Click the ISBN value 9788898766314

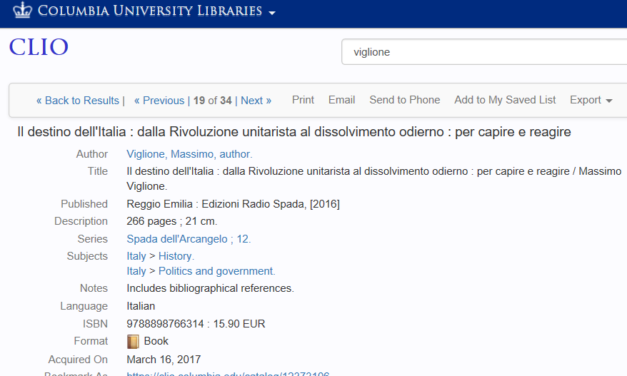pos(165,324)
